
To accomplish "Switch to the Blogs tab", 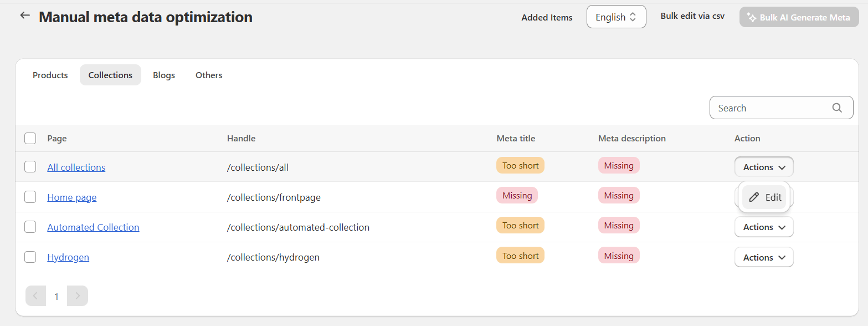I will tap(164, 75).
